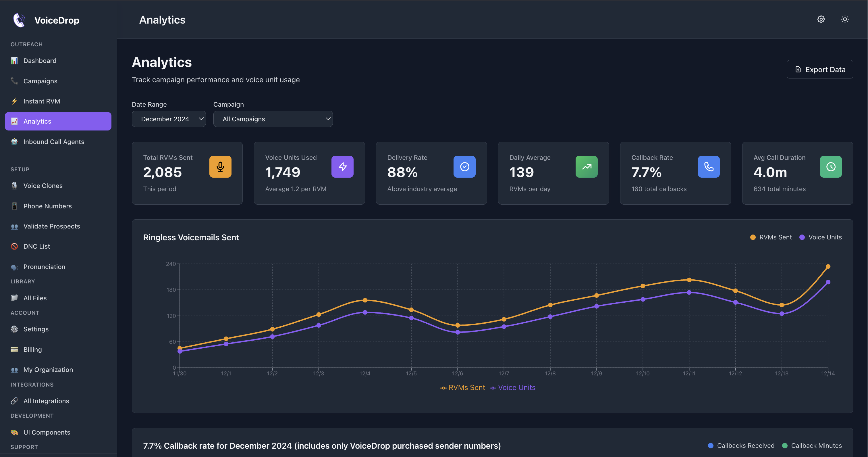
Task: Open Campaigns in the sidebar
Action: 40,81
